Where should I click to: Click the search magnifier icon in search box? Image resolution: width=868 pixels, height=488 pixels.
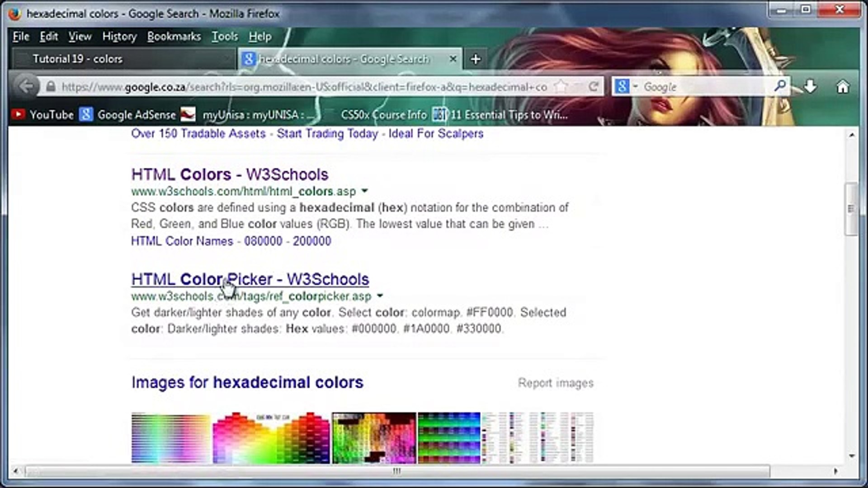tap(779, 86)
